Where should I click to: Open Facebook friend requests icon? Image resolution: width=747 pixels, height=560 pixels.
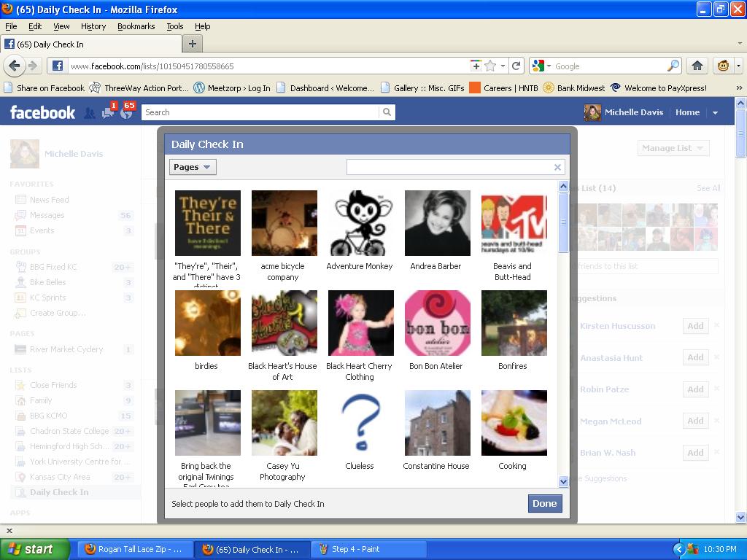90,113
